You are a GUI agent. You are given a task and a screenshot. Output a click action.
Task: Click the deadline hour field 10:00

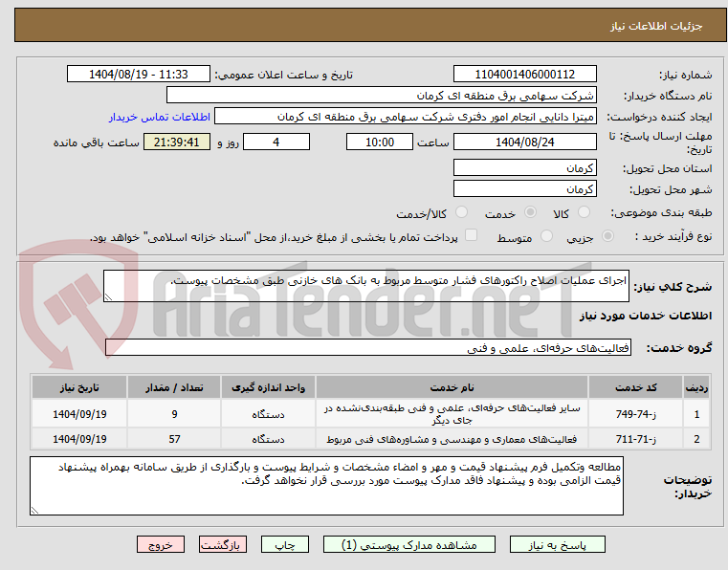[380, 142]
